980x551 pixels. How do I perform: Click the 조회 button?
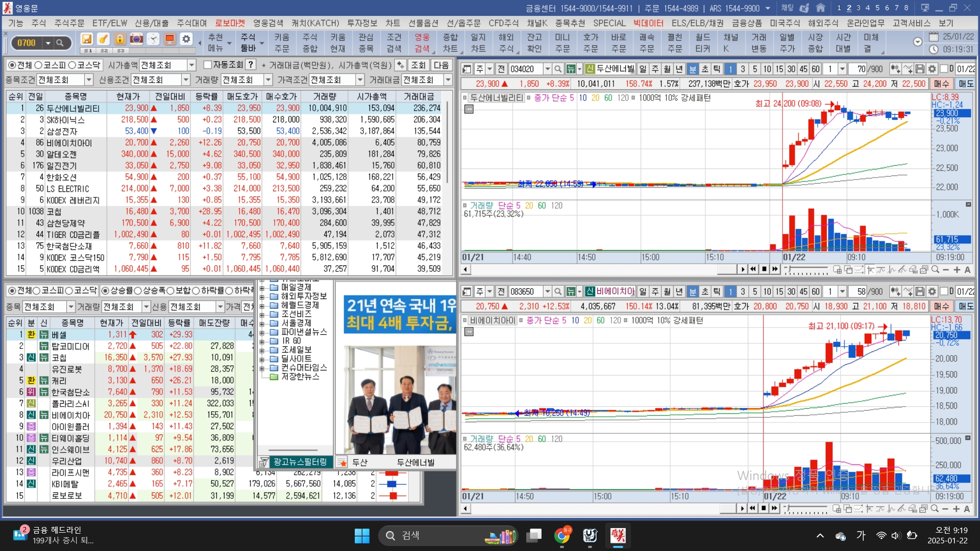click(418, 65)
